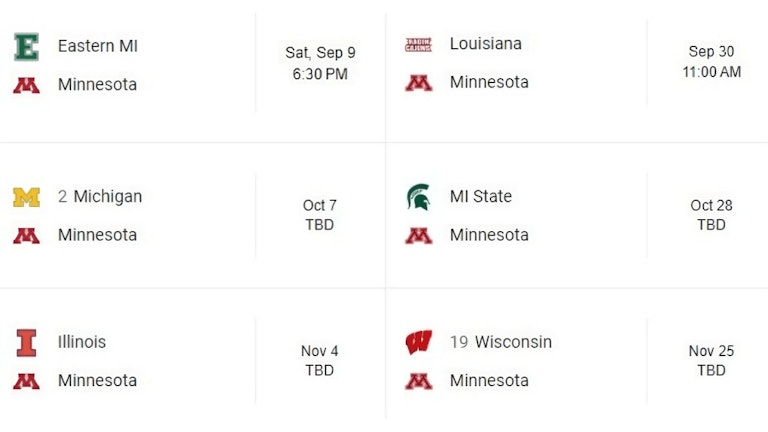768x432 pixels.
Task: Click the yellow Michigan M logo
Action: [x=26, y=197]
